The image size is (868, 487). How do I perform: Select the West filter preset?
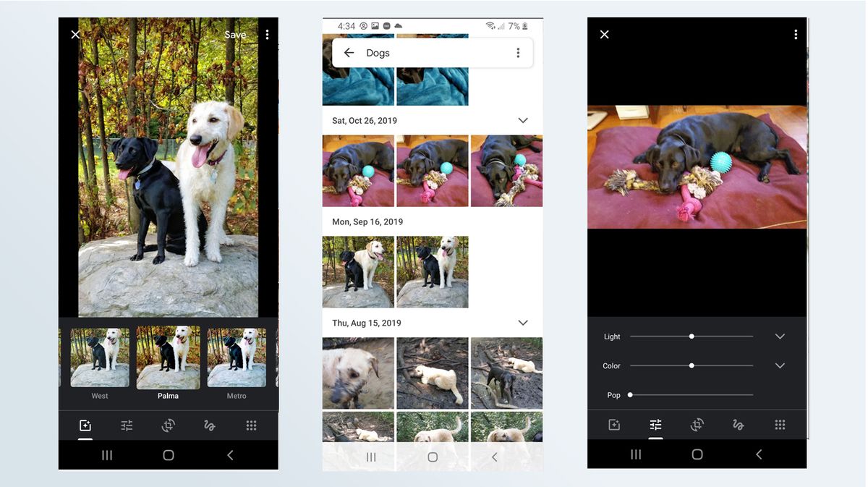tap(99, 358)
